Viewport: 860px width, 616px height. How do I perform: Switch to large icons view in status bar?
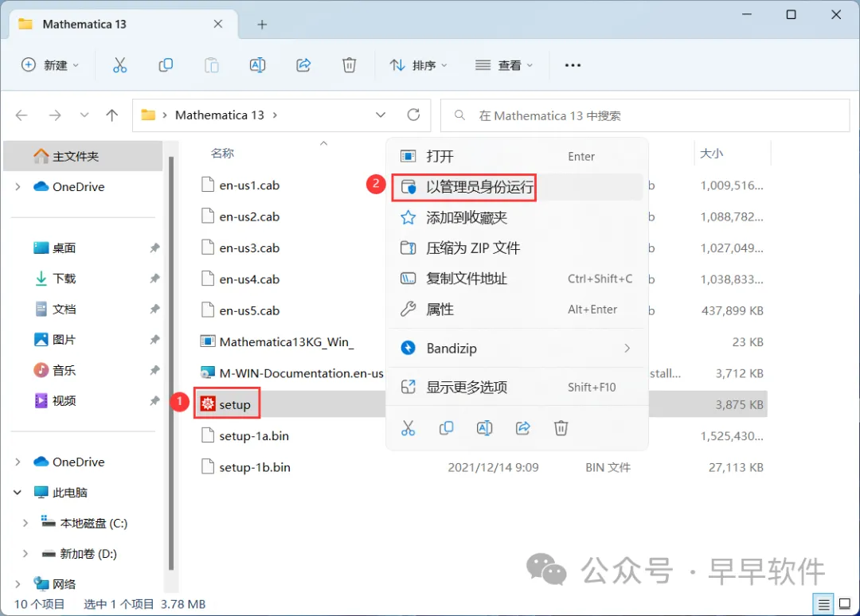(x=845, y=605)
